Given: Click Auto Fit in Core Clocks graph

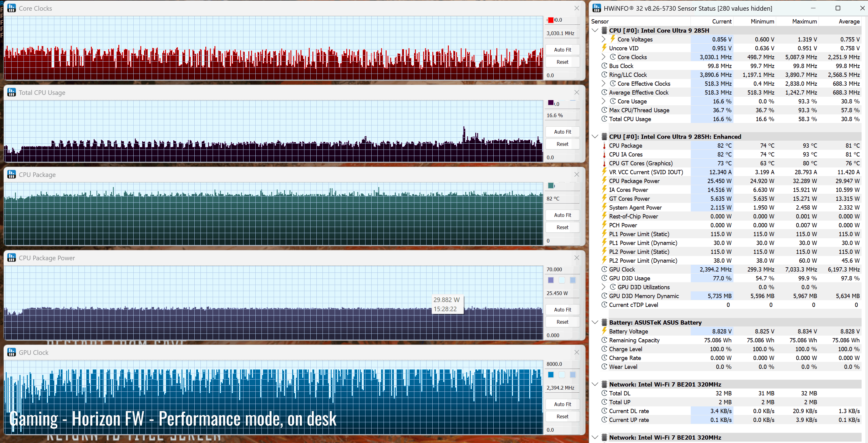Looking at the screenshot, I should (x=562, y=49).
